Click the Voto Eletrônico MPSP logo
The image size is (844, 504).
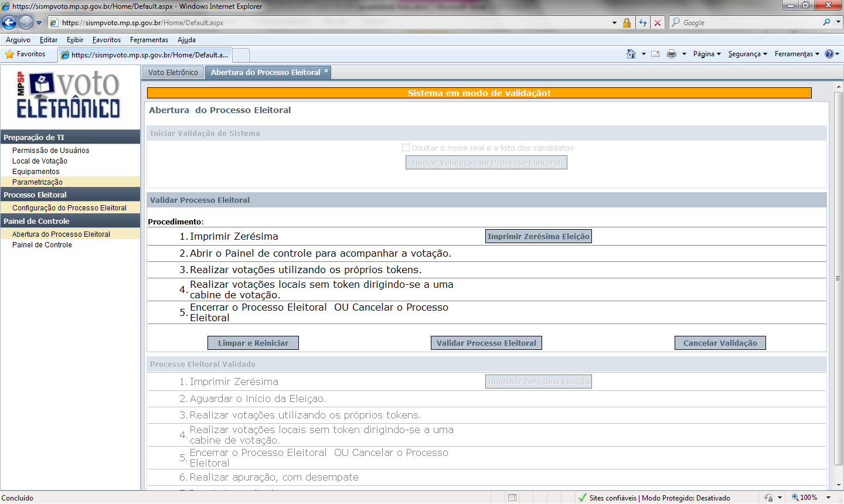tap(68, 95)
